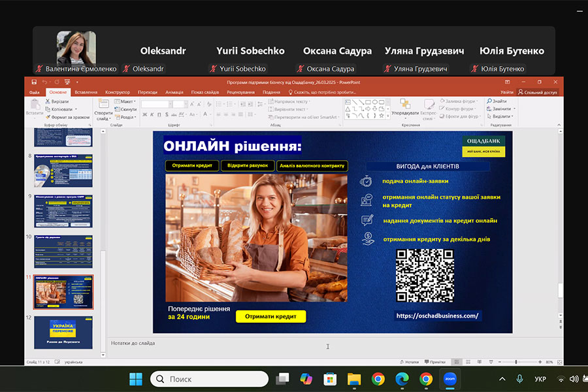Viewport: 588px width, 392px height.
Task: Toggle the Нотатки notes pane
Action: (x=408, y=362)
